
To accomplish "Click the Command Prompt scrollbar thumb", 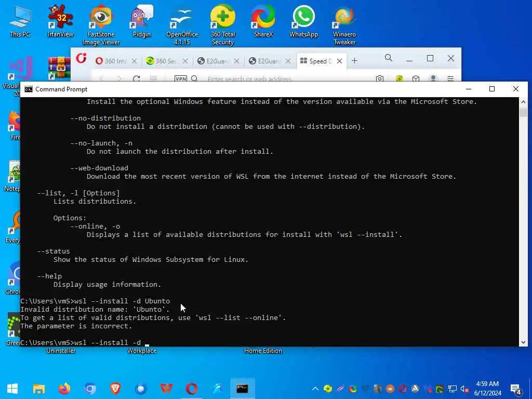I will 523,112.
